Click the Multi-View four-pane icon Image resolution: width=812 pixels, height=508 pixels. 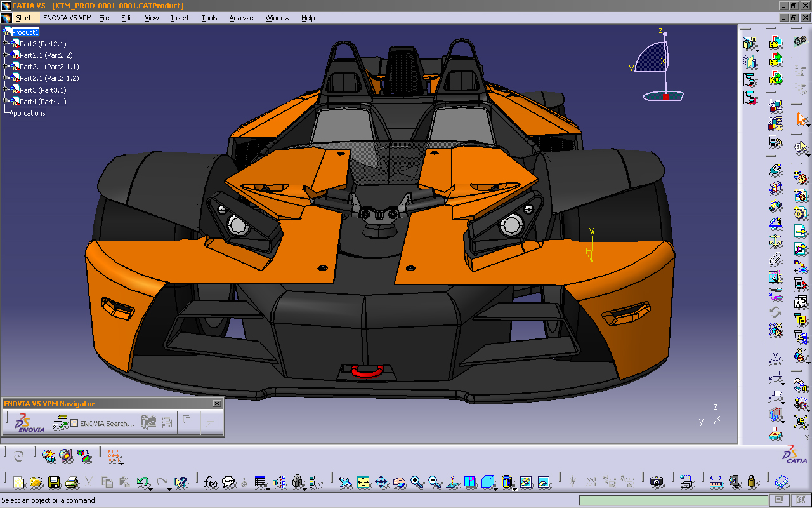coord(470,483)
